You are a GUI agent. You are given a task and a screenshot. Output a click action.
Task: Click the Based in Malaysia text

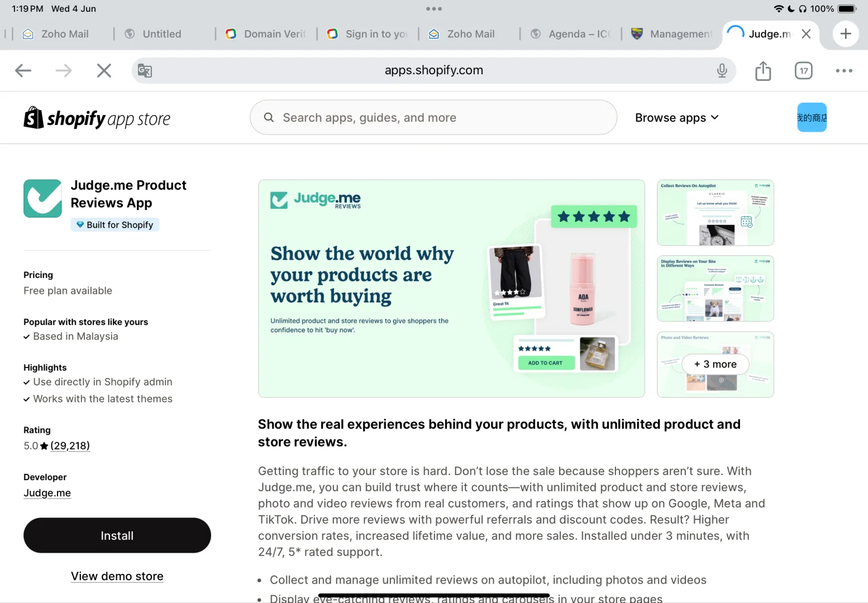click(x=75, y=336)
